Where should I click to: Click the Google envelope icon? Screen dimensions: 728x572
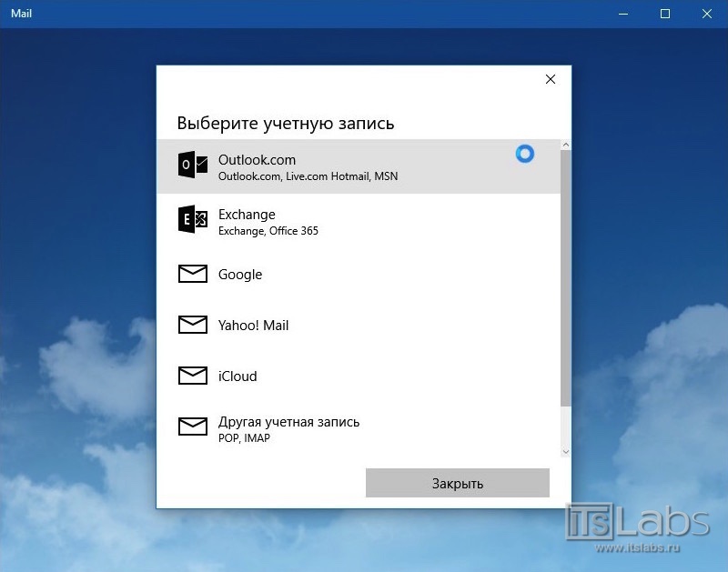click(193, 274)
